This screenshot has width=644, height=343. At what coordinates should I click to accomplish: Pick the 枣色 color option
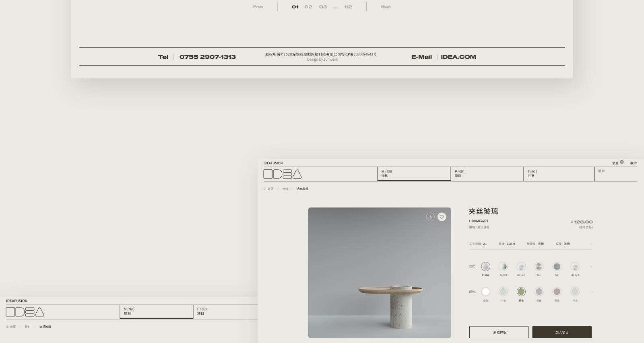(557, 292)
